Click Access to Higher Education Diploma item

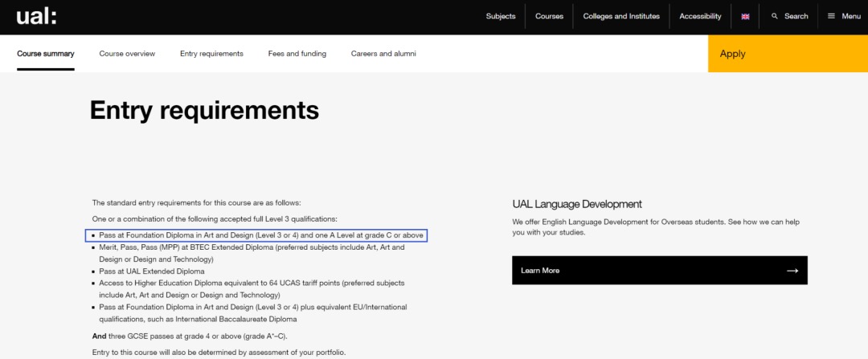(x=252, y=289)
